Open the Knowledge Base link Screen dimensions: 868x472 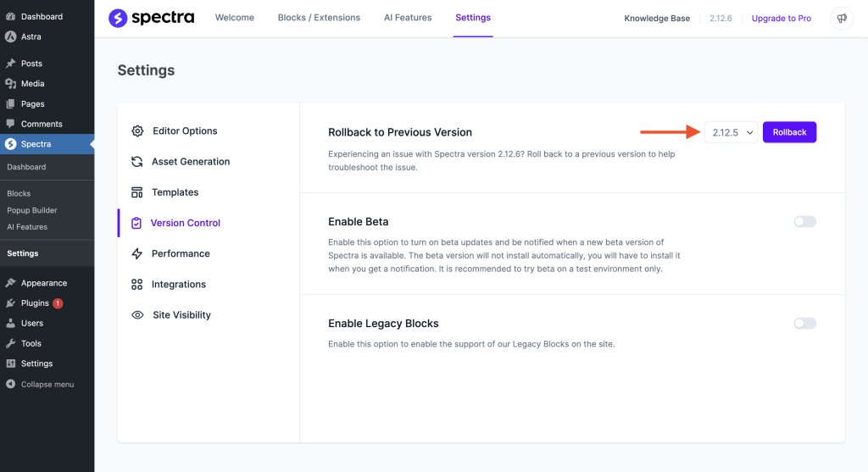pos(657,19)
